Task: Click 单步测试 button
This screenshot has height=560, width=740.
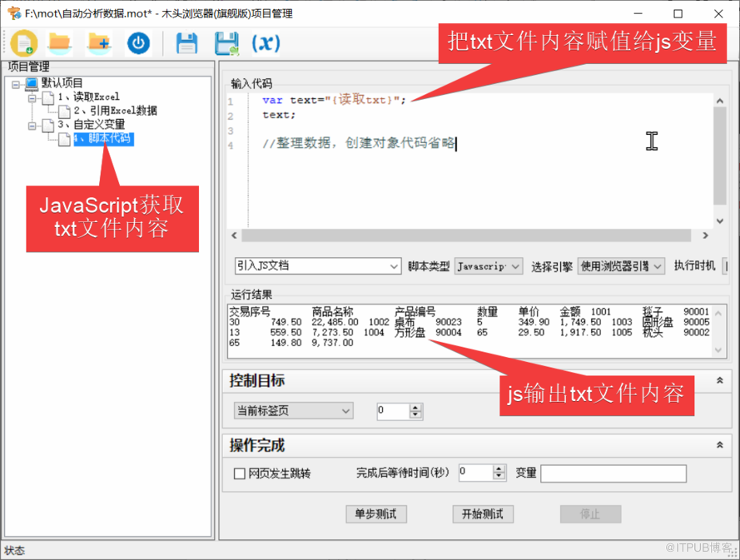Action: (376, 513)
